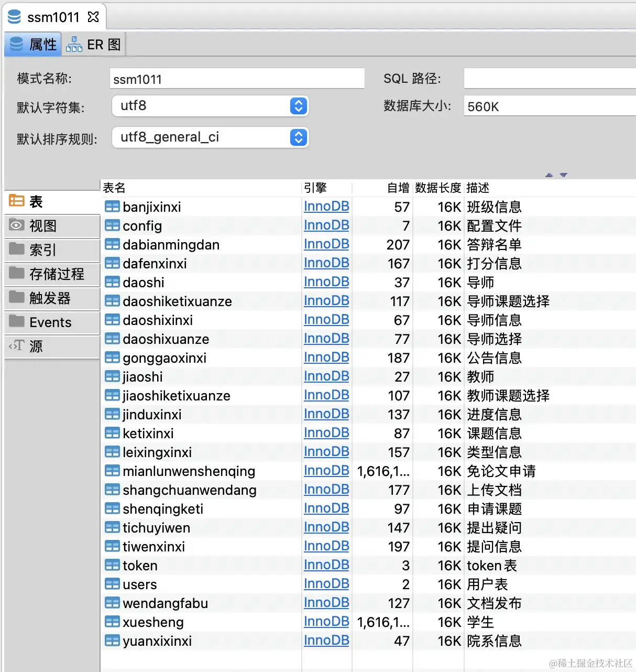The width and height of the screenshot is (636, 672).
Task: Click the table icon beside token
Action: click(x=112, y=565)
